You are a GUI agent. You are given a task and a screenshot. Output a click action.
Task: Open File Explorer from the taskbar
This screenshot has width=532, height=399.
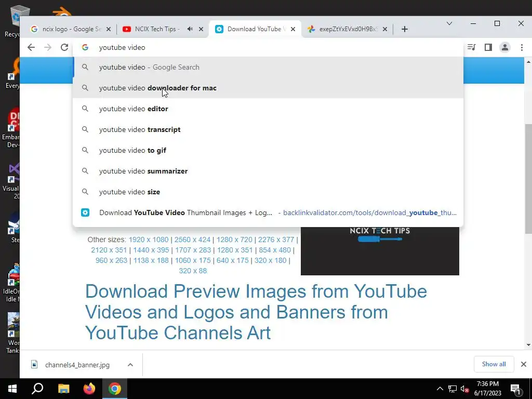click(x=63, y=389)
